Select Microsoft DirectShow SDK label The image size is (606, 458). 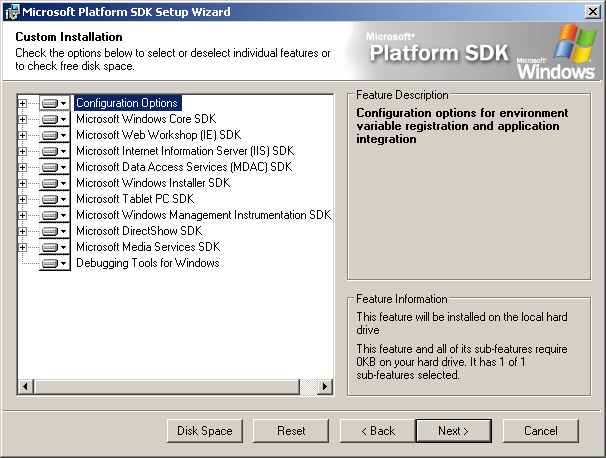pos(139,231)
